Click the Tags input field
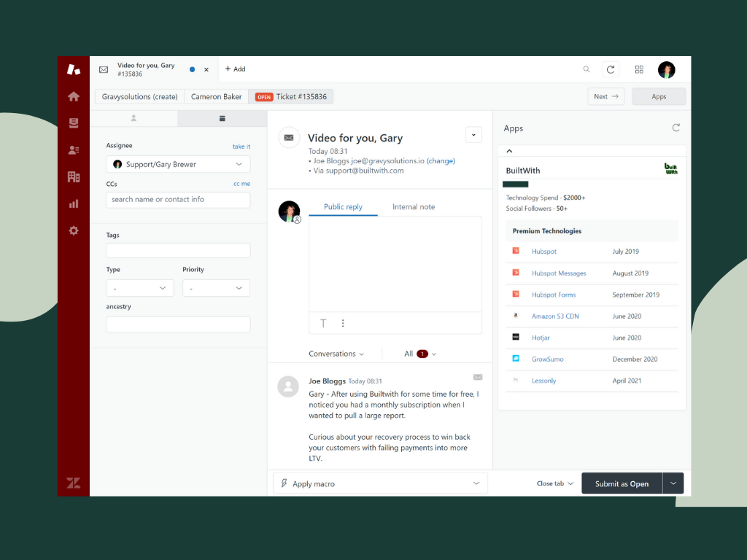Screen dimensions: 747x560 pyautogui.click(x=178, y=251)
